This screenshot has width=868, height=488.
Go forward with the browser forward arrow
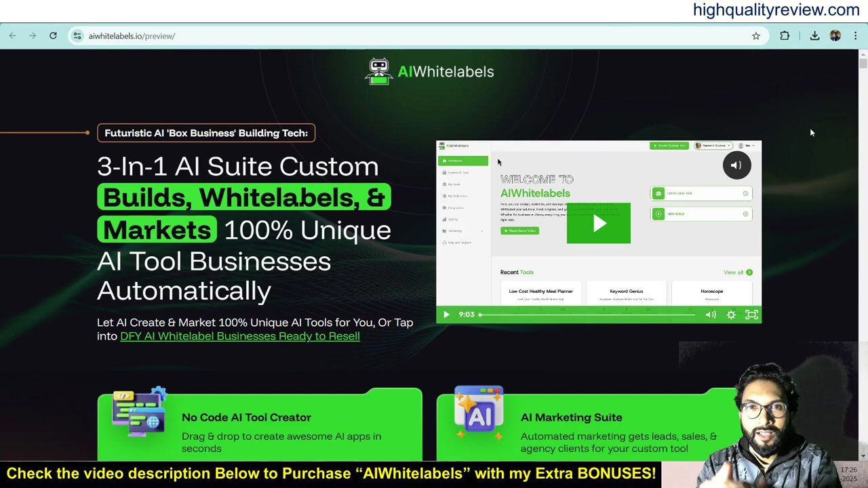tap(33, 36)
